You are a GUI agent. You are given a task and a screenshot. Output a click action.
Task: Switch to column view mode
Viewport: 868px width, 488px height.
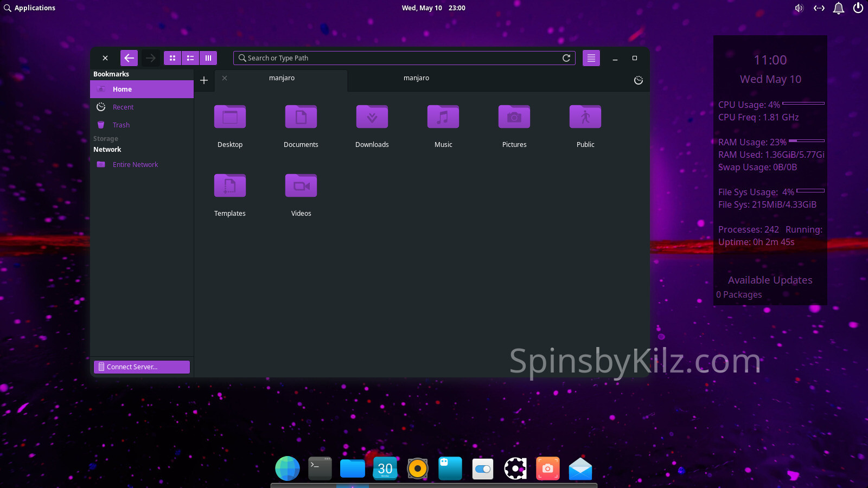click(208, 58)
